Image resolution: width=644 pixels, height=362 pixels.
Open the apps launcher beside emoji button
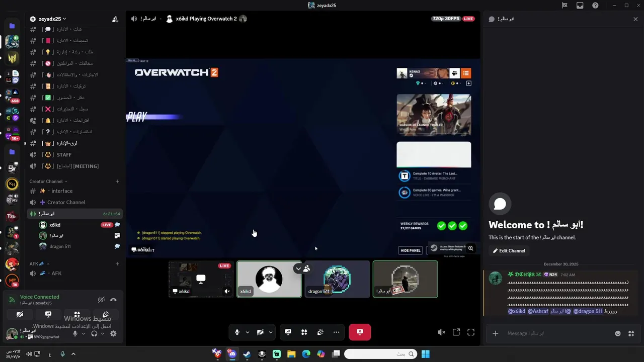coord(631,333)
